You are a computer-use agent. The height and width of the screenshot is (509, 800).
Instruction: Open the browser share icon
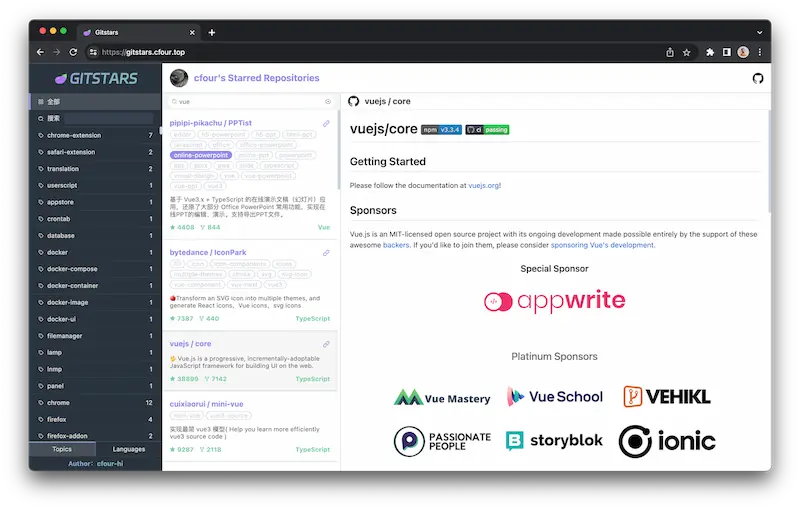[x=669, y=52]
